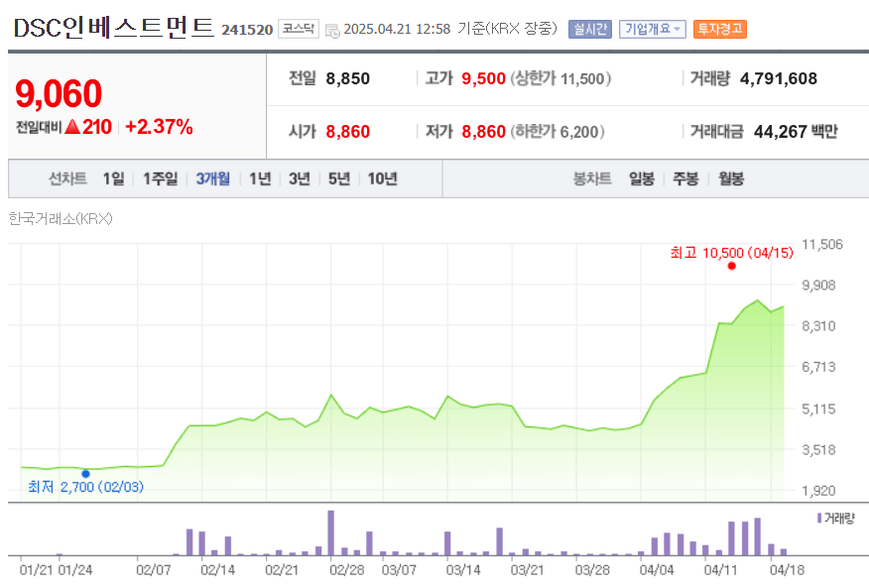The width and height of the screenshot is (869, 588).
Task: Click the blue 최저 2,700 marker dot
Action: click(87, 474)
